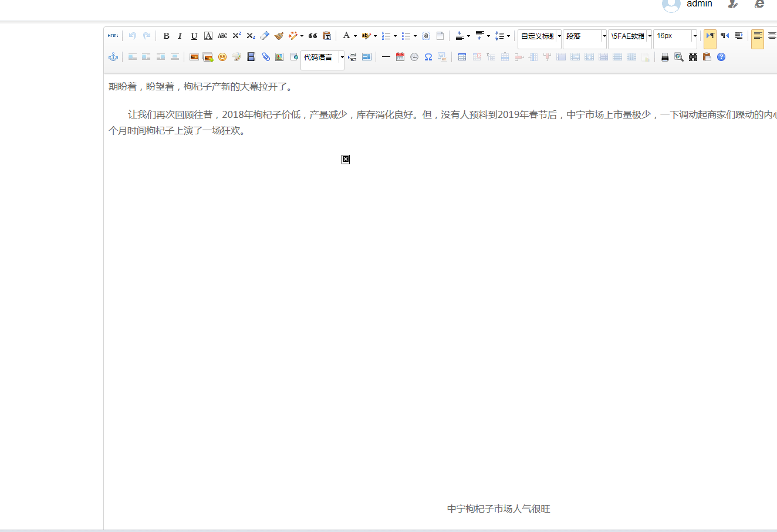The height and width of the screenshot is (532, 777).
Task: Clear the whole document
Action: (x=440, y=36)
